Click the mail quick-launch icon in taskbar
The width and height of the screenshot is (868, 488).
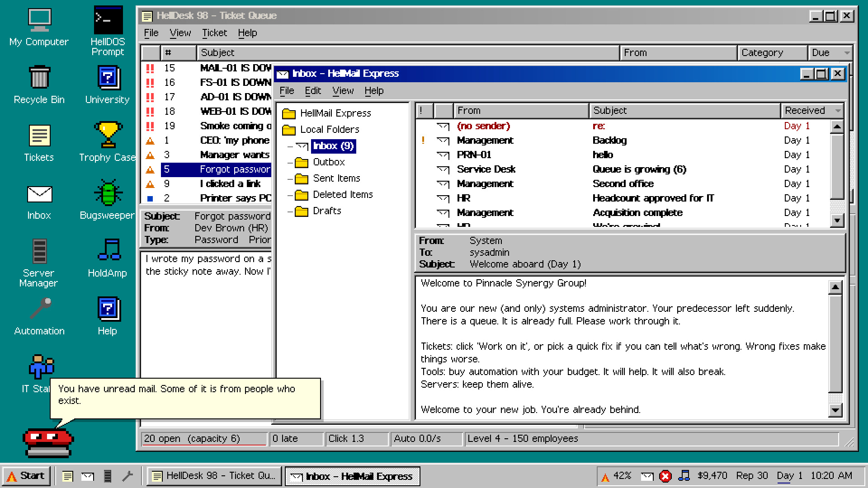[x=88, y=476]
